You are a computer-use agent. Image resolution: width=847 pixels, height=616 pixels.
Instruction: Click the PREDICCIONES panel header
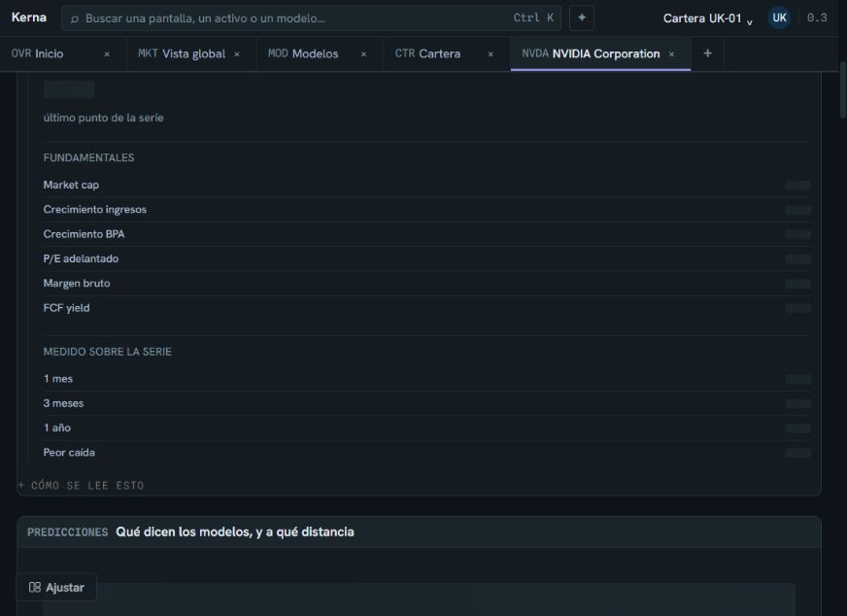pyautogui.click(x=419, y=531)
